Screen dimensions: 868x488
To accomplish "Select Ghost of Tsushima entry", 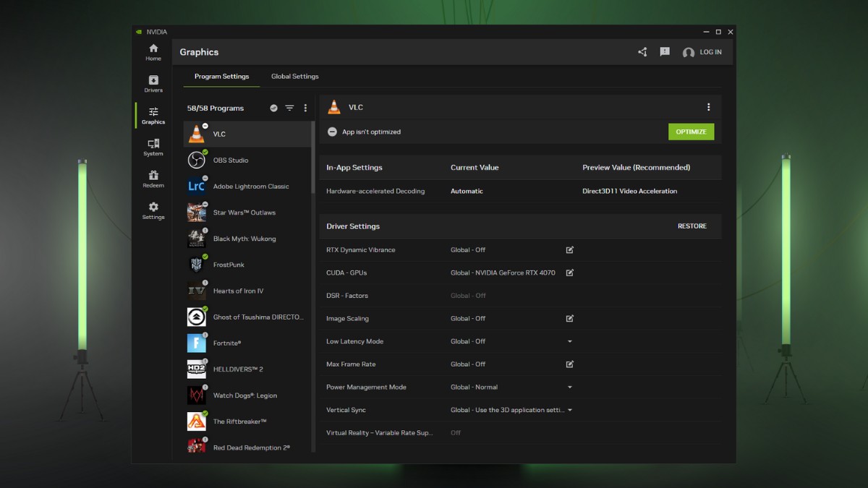I will [247, 317].
